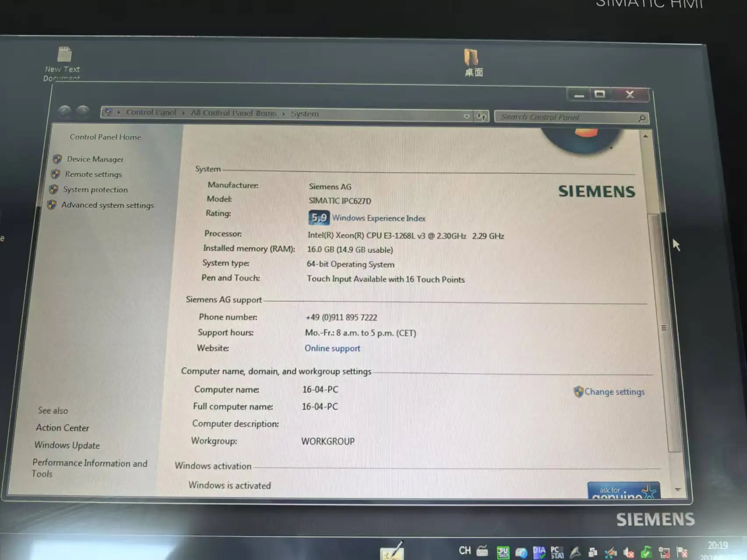Click computer name value 16-04-PC
The image size is (747, 560).
320,390
